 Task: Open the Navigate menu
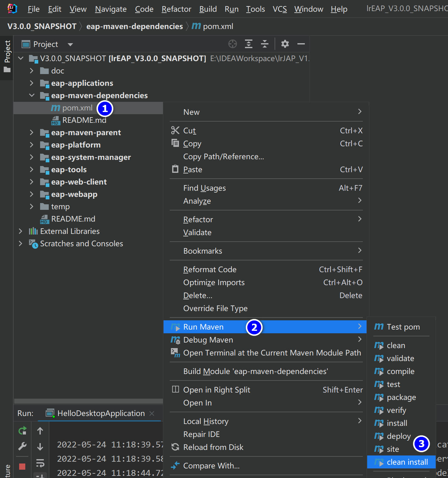[111, 9]
